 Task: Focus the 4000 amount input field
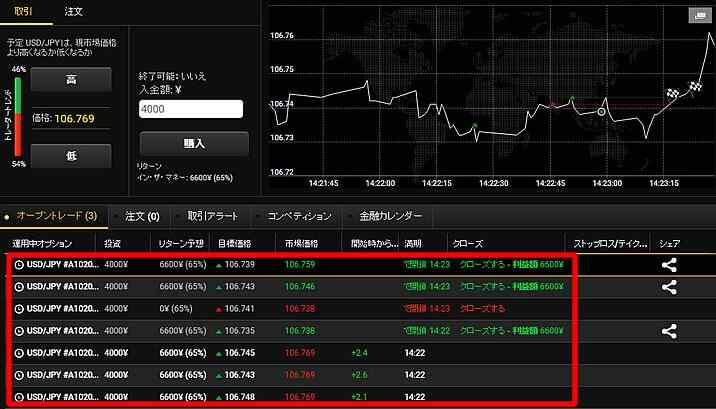(191, 109)
